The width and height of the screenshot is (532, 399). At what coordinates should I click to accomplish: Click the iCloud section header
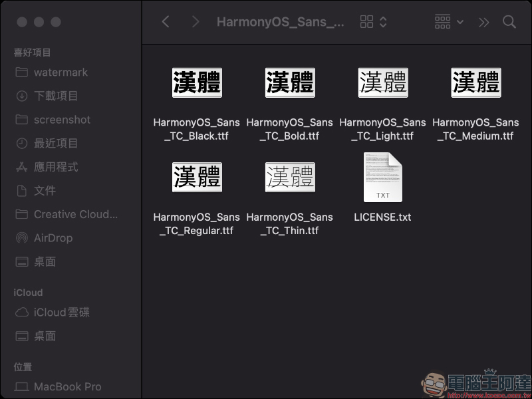tap(28, 293)
